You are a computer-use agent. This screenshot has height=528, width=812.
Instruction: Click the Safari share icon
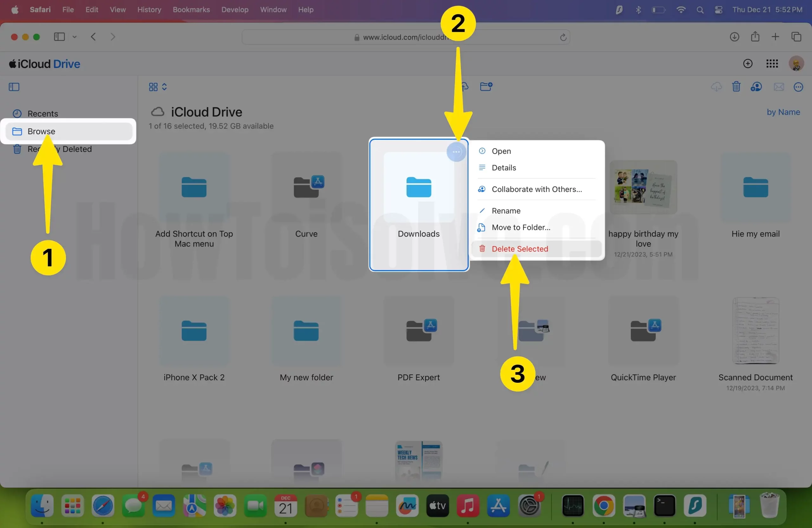coord(755,36)
